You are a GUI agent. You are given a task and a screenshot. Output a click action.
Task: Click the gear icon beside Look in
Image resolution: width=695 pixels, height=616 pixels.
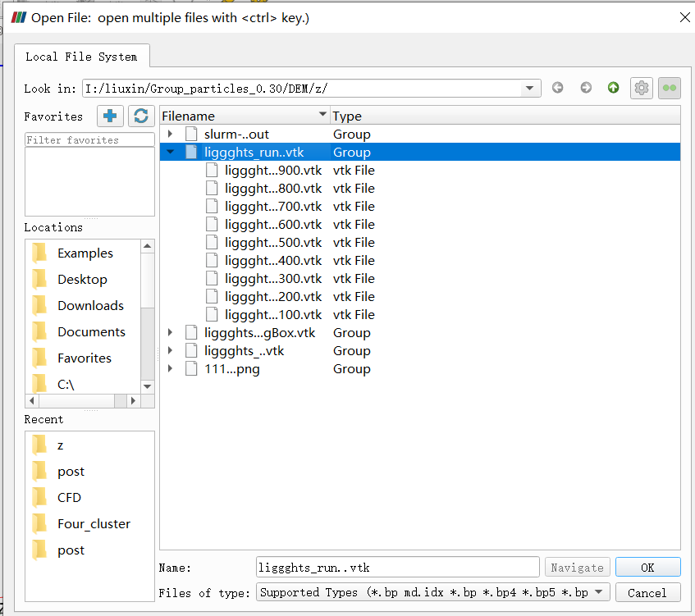(x=641, y=88)
